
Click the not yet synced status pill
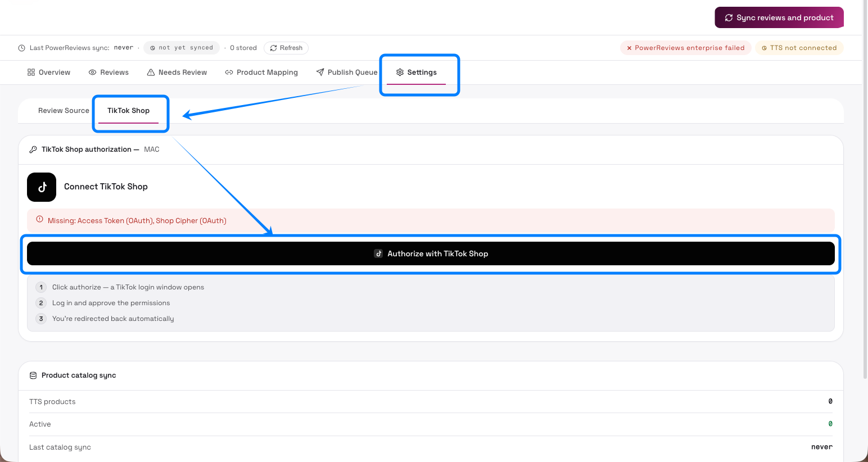pyautogui.click(x=182, y=48)
